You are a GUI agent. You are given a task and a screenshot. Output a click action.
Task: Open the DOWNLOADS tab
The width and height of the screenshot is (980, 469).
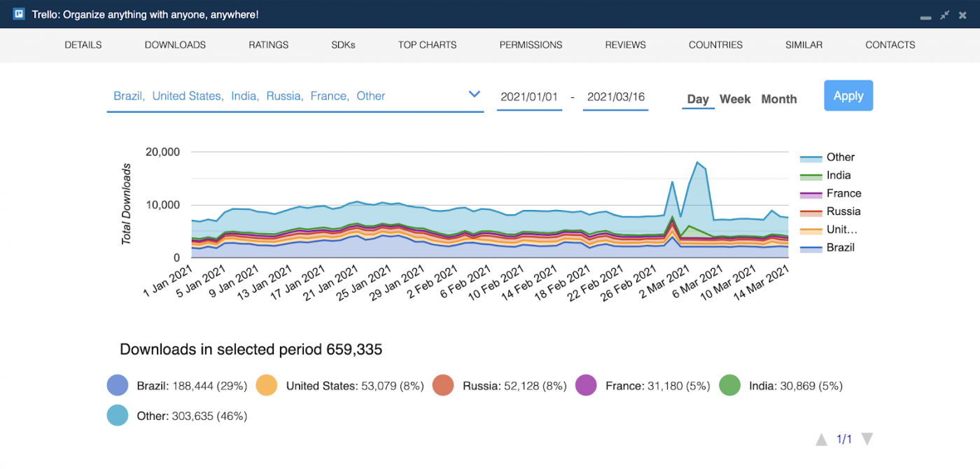[x=175, y=45]
